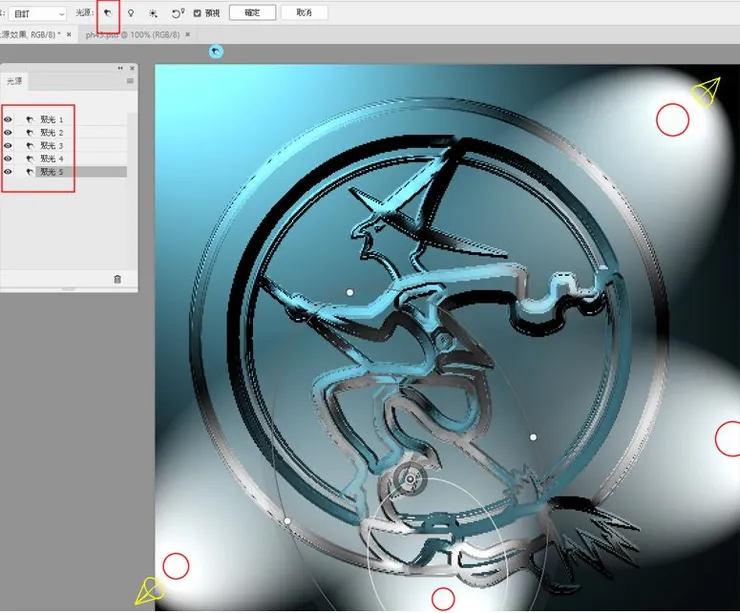Select the 聚光 5 row name
Image resolution: width=740 pixels, height=613 pixels.
[51, 172]
